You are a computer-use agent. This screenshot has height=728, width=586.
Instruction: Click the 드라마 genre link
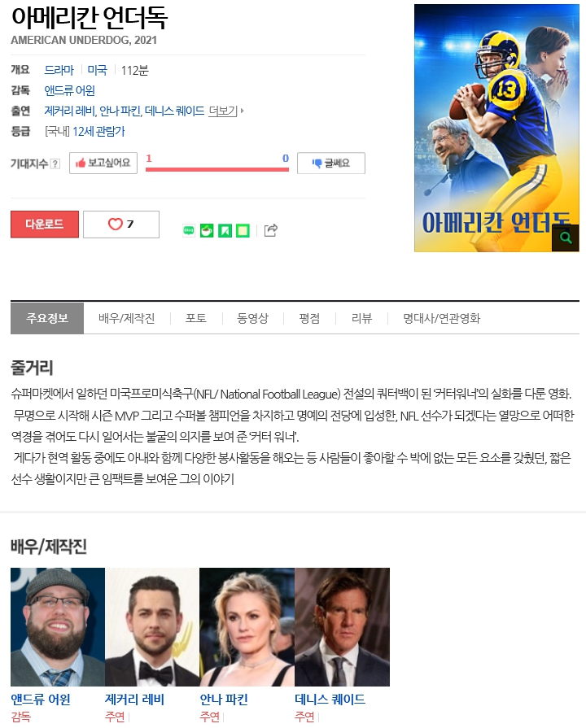pos(59,70)
